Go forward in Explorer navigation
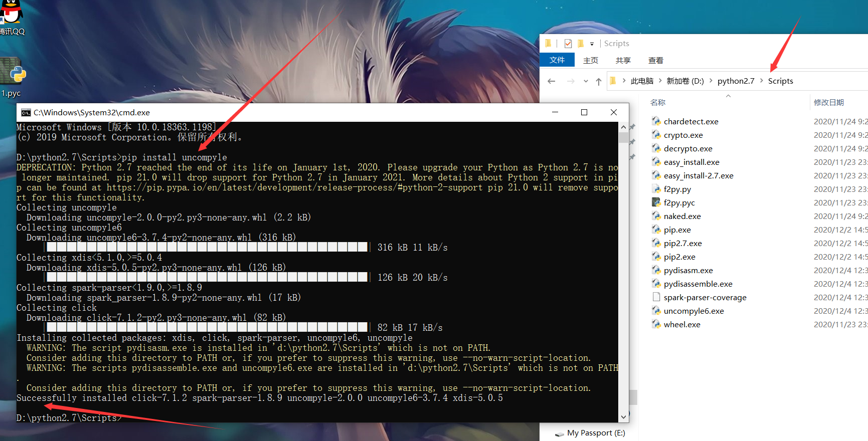This screenshot has width=868, height=441. tap(571, 81)
